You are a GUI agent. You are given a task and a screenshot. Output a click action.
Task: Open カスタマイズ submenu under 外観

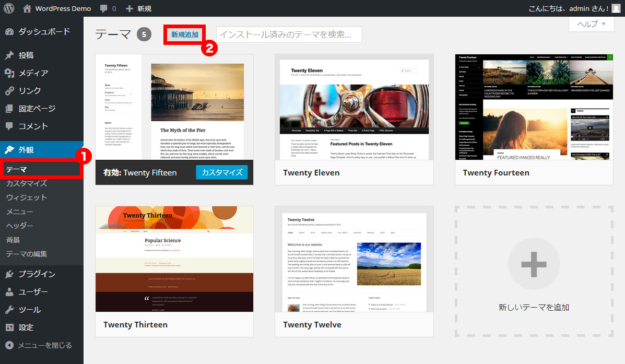(27, 183)
